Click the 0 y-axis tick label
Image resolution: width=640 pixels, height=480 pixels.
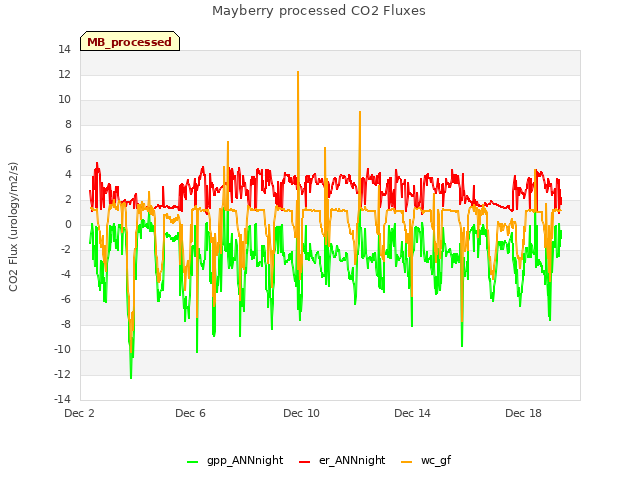68,224
